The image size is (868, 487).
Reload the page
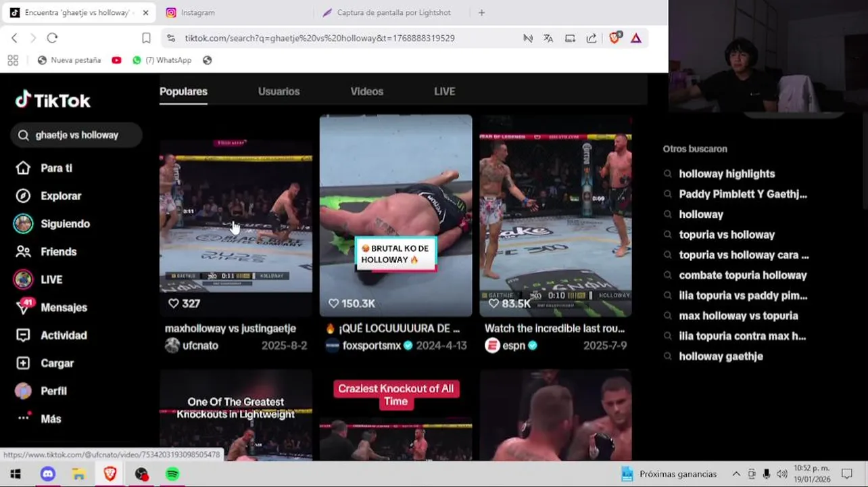(x=52, y=38)
